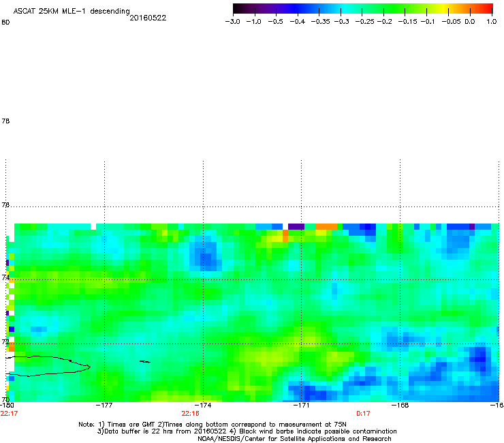Click the -0.3 colorbar label
Viewport: 504px width, 443px height.
pos(341,22)
